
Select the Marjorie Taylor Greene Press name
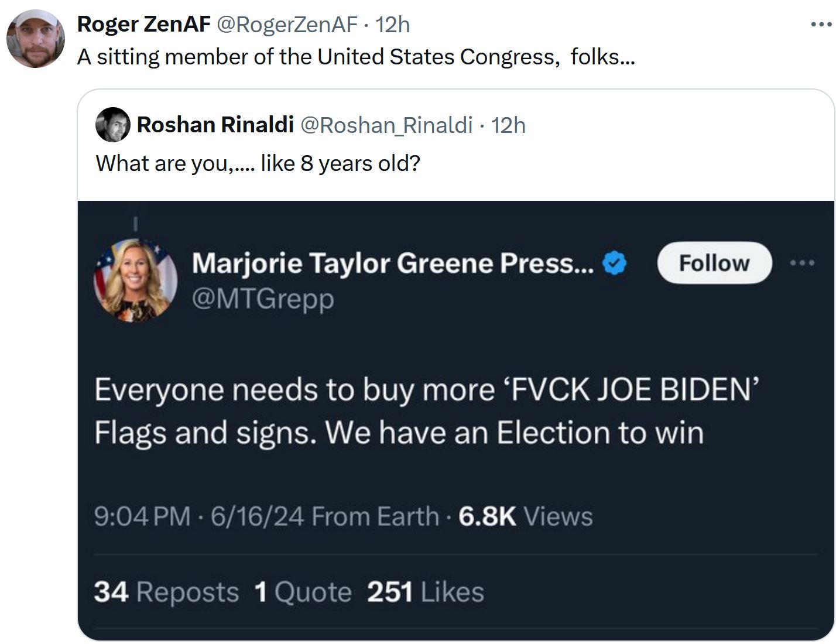click(x=392, y=263)
